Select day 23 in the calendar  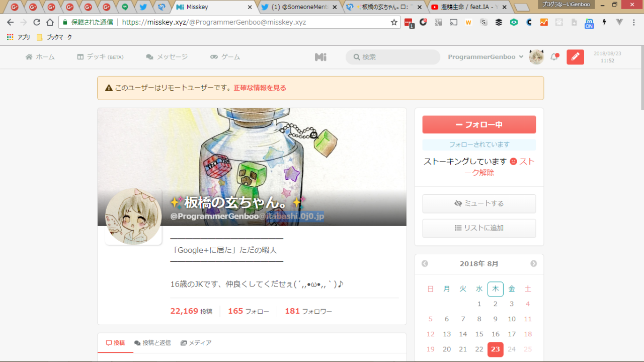pyautogui.click(x=495, y=349)
